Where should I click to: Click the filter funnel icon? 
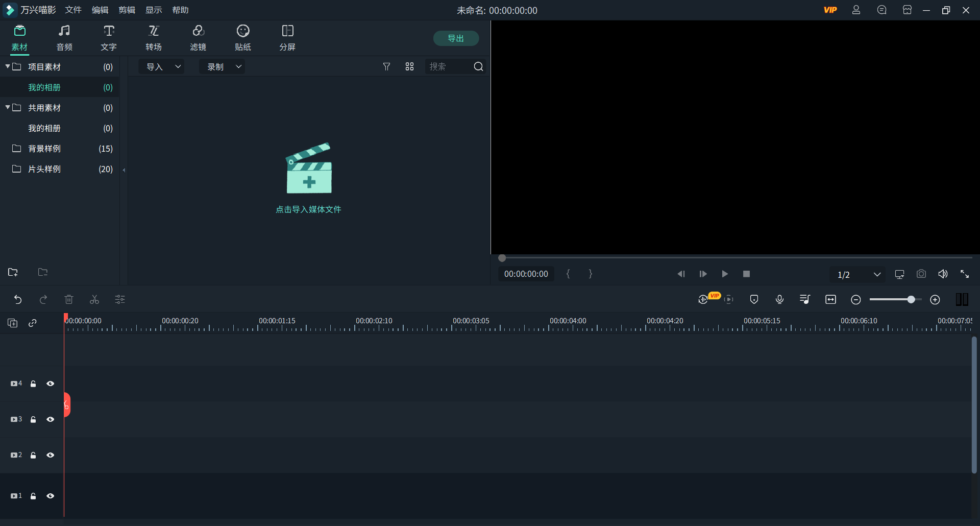click(386, 67)
